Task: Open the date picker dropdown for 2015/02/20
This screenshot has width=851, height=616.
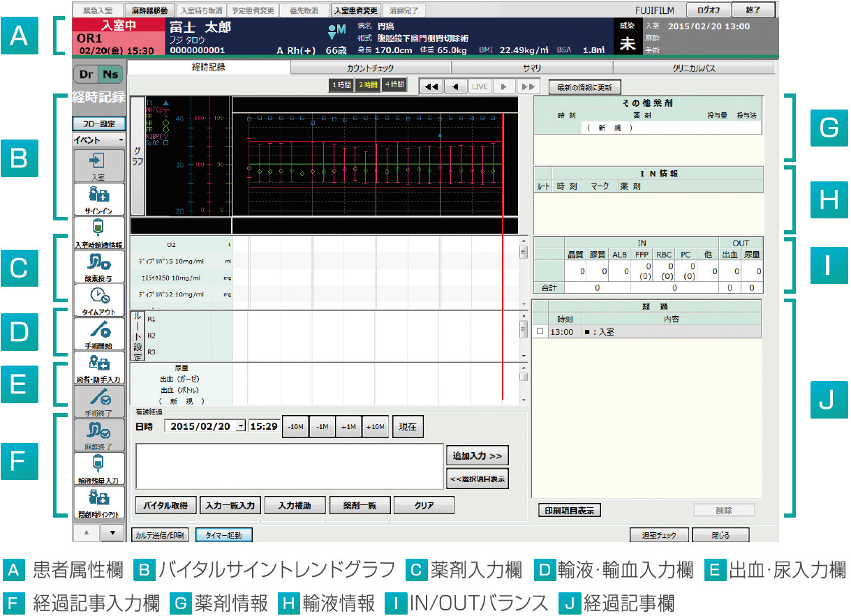Action: point(241,426)
